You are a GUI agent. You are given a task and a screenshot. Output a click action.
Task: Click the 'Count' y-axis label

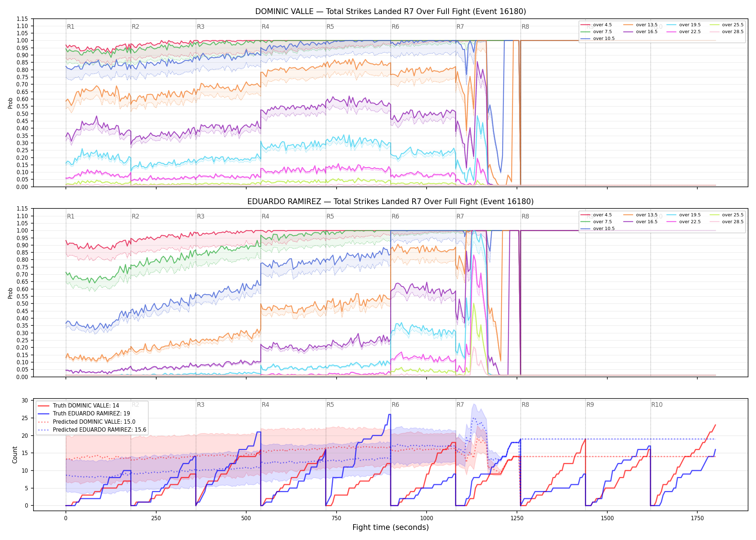click(x=15, y=455)
